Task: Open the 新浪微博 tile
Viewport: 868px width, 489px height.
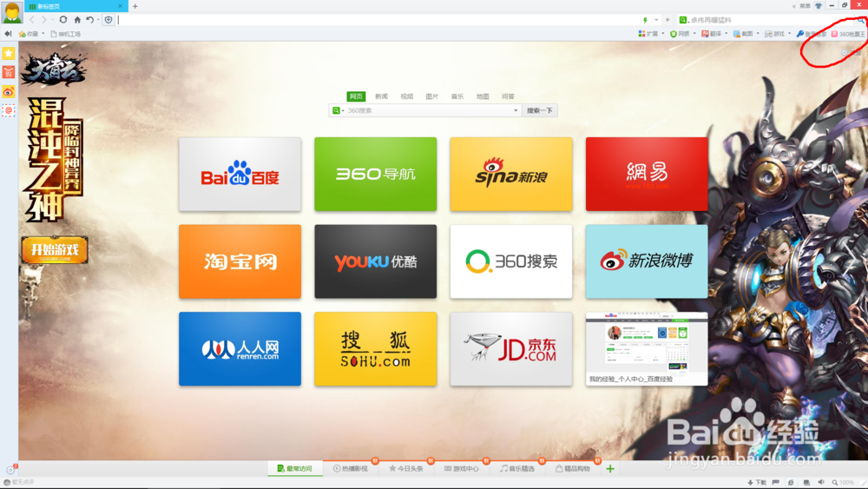Action: [647, 261]
